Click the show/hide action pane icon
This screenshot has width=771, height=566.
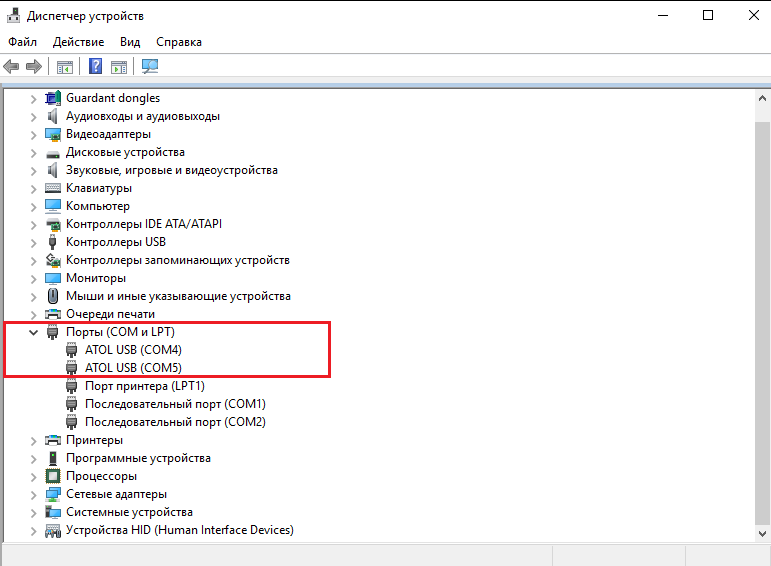tap(119, 67)
